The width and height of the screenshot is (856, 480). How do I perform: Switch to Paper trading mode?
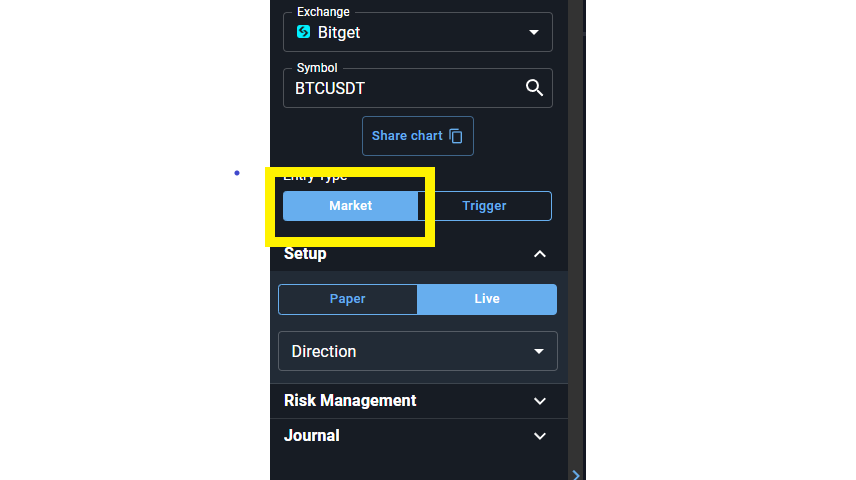[x=348, y=299]
